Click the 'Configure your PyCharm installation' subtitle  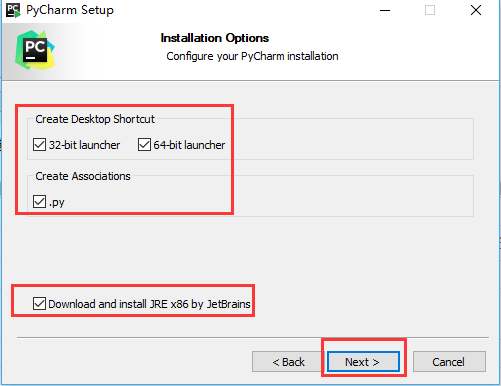coord(252,56)
